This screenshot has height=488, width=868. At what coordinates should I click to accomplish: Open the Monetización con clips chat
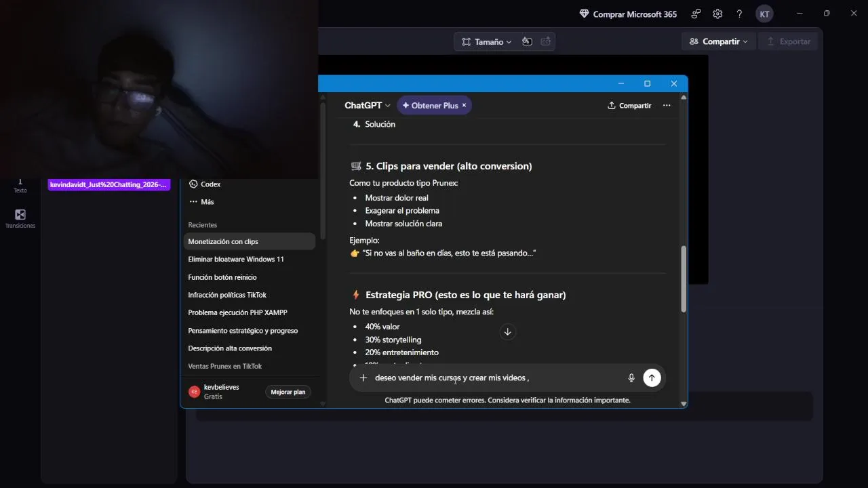click(250, 241)
